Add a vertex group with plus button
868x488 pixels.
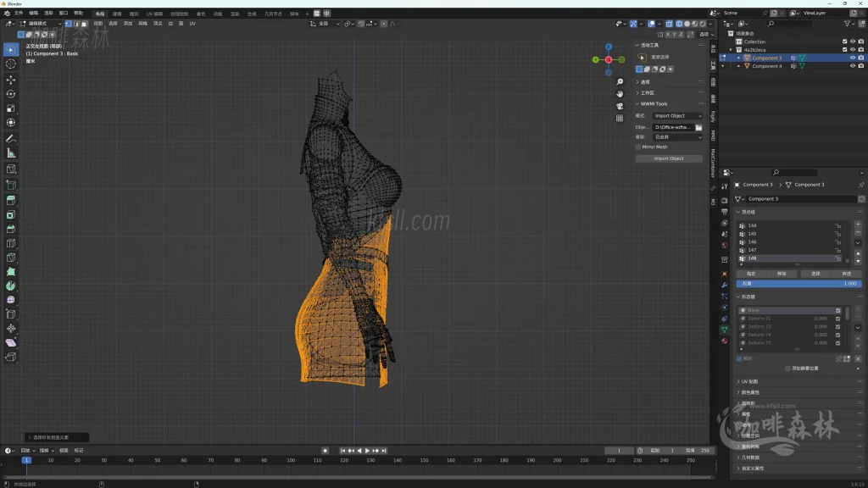[x=858, y=225]
